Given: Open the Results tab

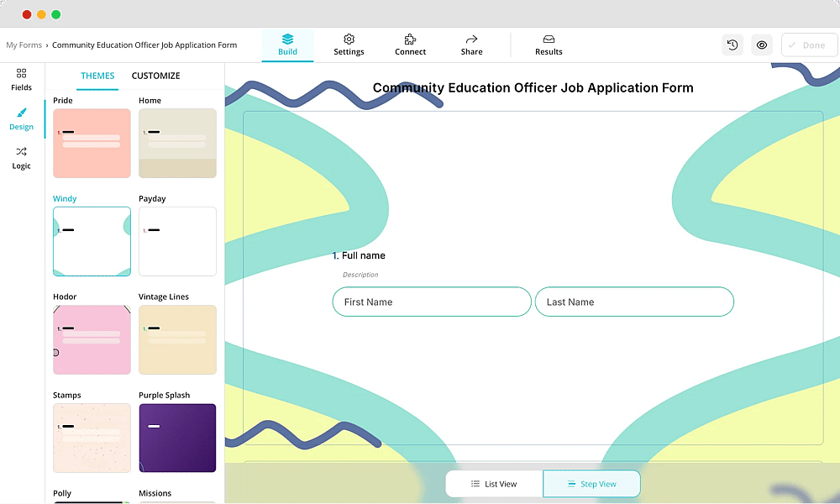Looking at the screenshot, I should 549,45.
